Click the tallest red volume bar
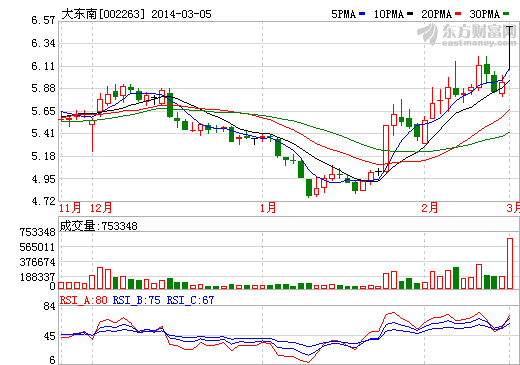 pyautogui.click(x=510, y=263)
